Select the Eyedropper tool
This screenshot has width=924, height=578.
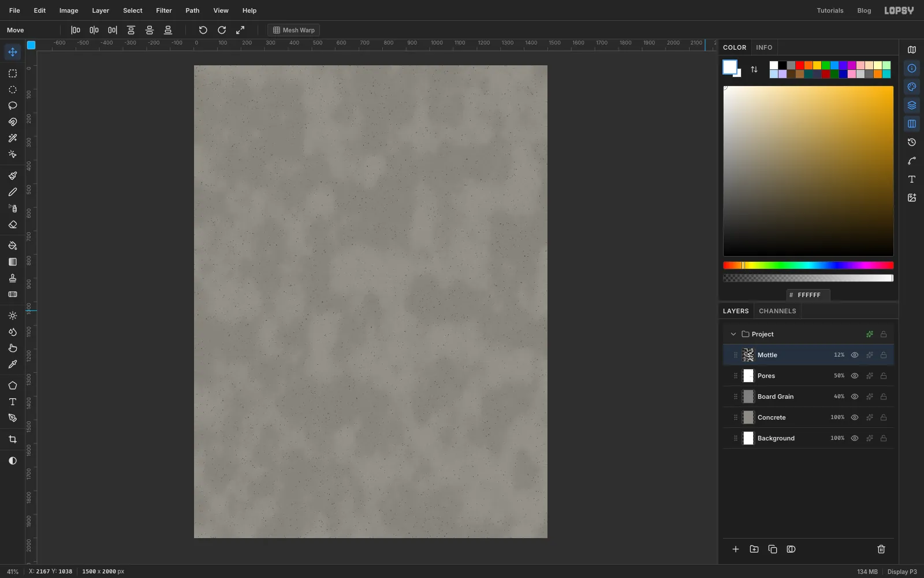(x=12, y=364)
